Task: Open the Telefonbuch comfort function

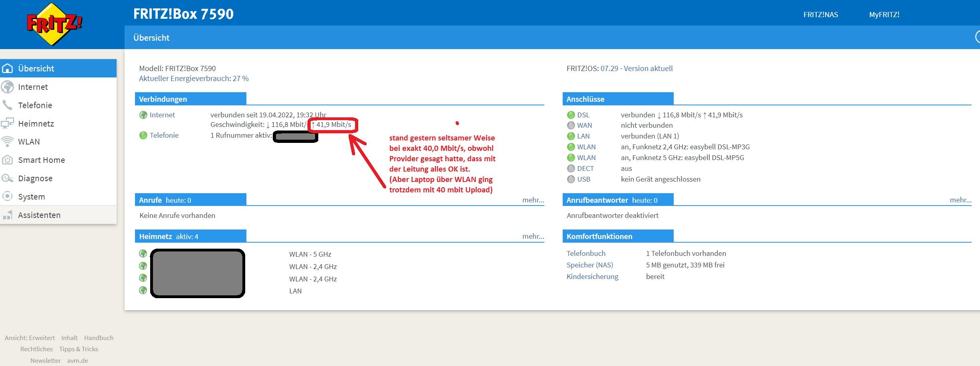Action: click(x=586, y=253)
